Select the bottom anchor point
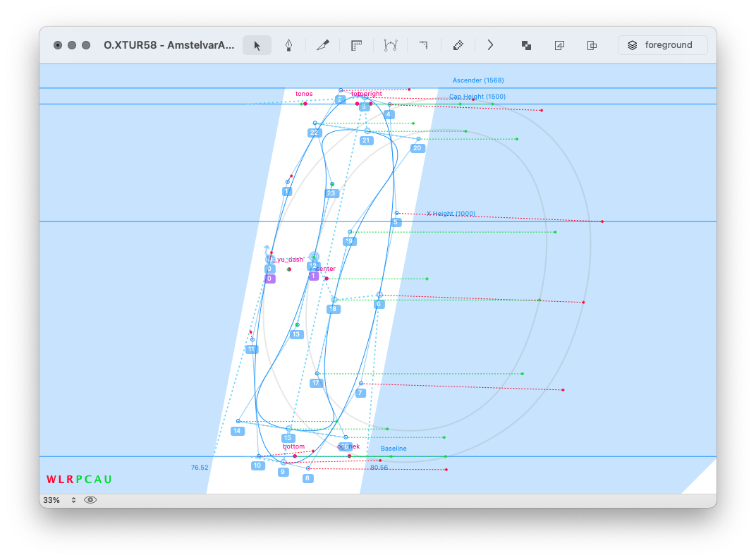The height and width of the screenshot is (560, 756). click(295, 456)
